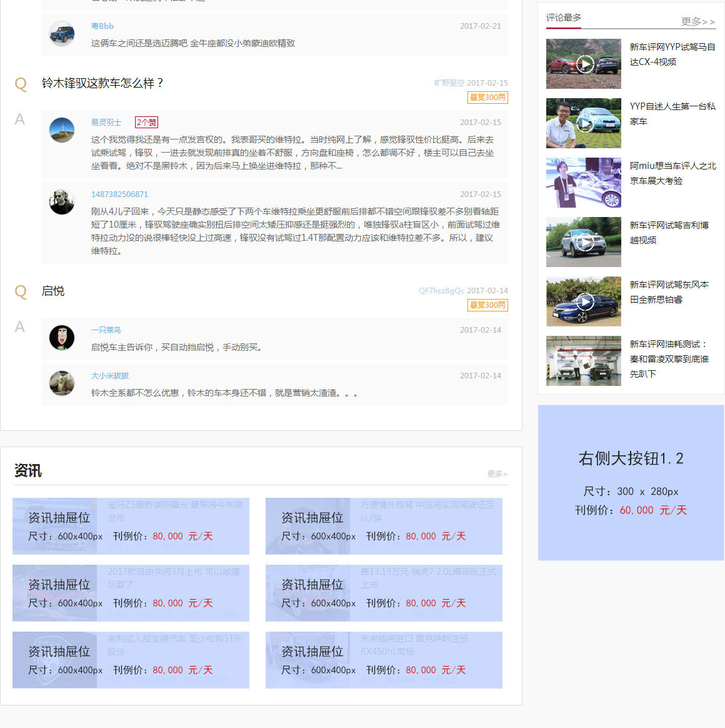
Task: Open avatar of user 1487382506871
Action: coord(62,202)
